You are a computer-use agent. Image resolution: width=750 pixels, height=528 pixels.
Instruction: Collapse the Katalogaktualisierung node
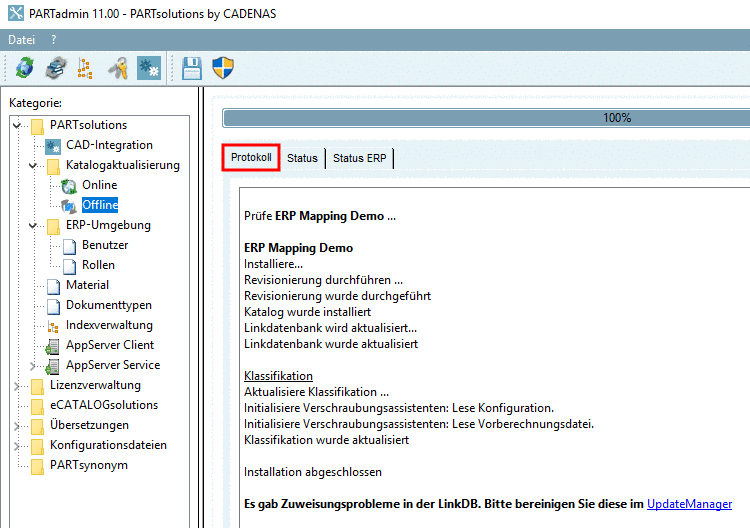click(x=33, y=165)
